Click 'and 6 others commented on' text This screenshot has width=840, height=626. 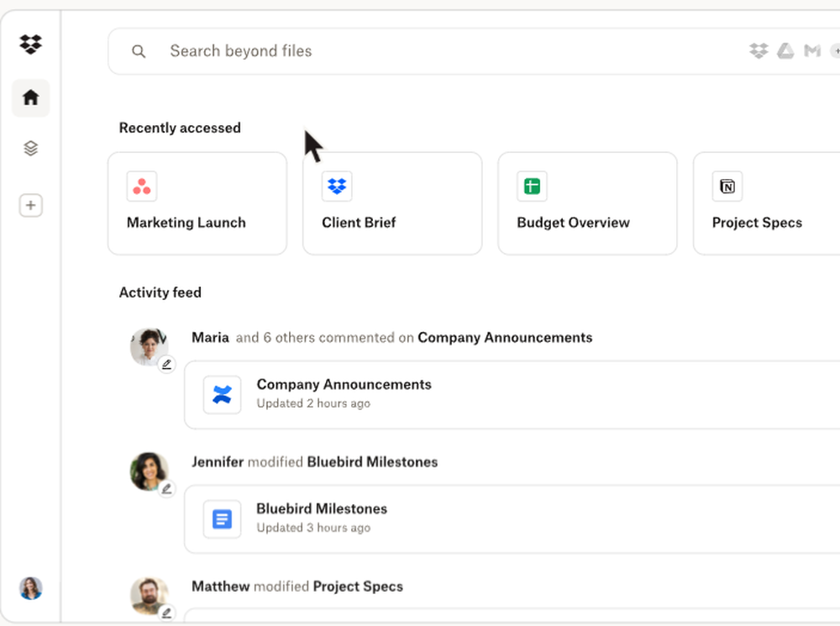[x=324, y=338]
